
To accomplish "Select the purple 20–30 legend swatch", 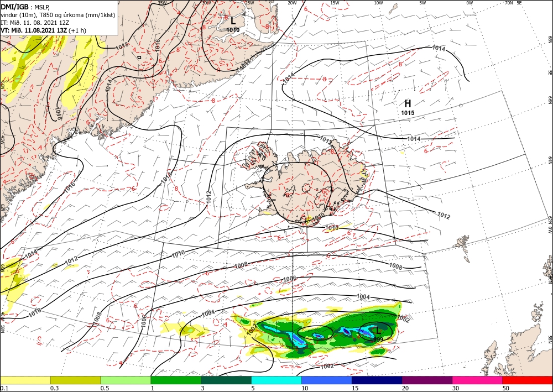I will (x=427, y=380).
